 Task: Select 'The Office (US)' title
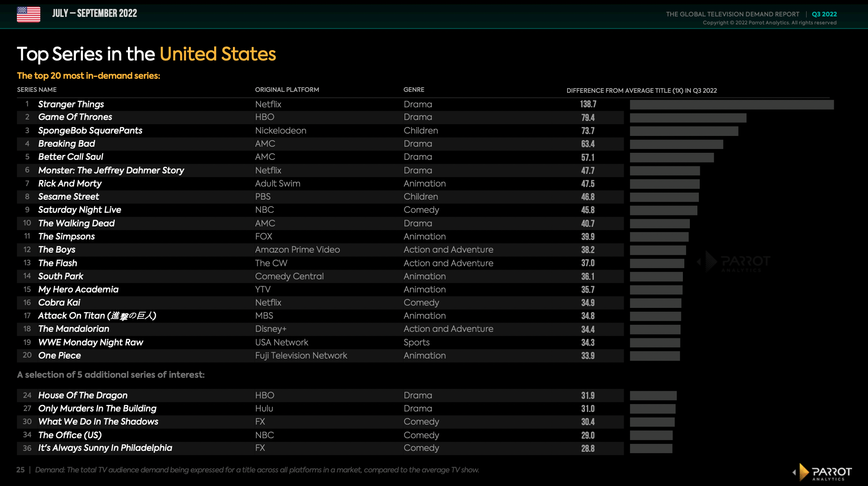[x=70, y=435]
